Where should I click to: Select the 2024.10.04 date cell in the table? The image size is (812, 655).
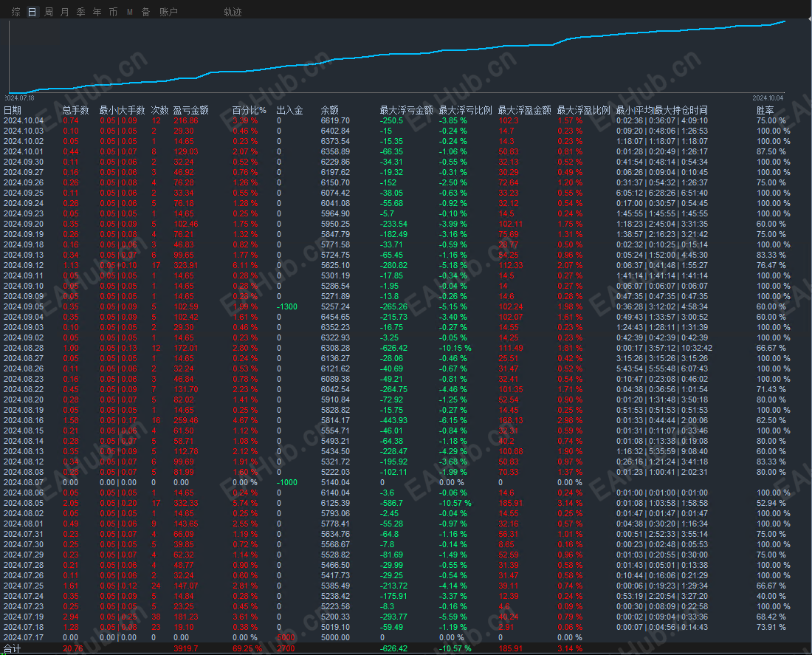pyautogui.click(x=24, y=121)
